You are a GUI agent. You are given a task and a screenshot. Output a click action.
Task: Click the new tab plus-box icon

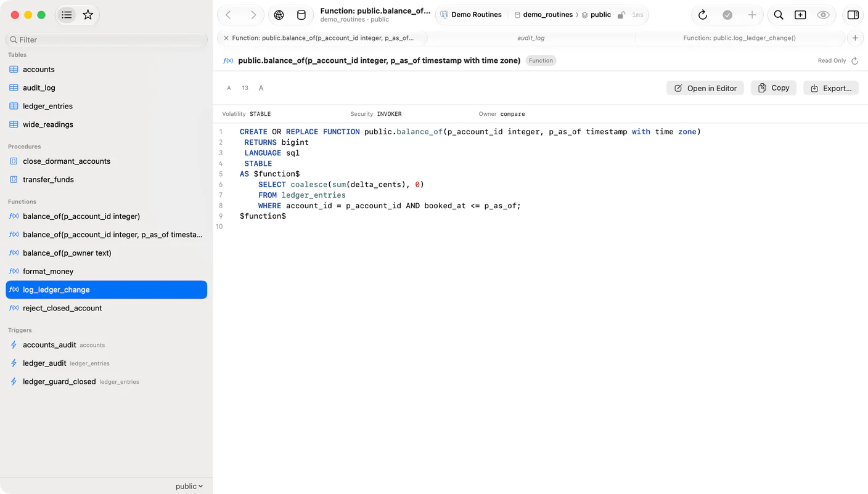[x=800, y=15]
